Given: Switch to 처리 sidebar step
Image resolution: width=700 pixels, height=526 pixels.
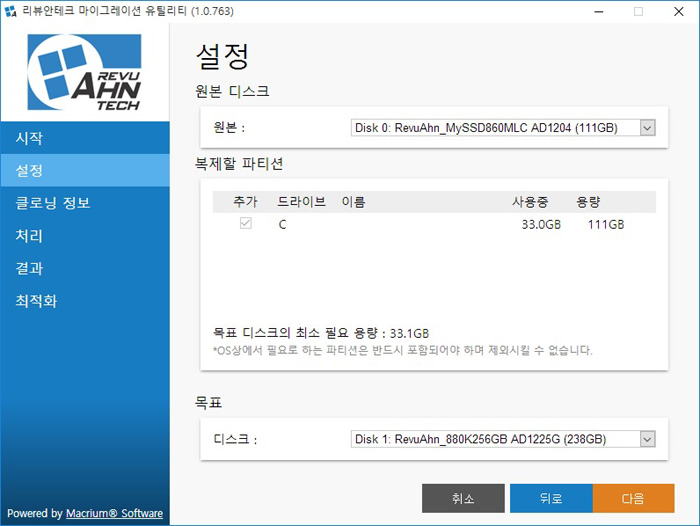Looking at the screenshot, I should (30, 236).
